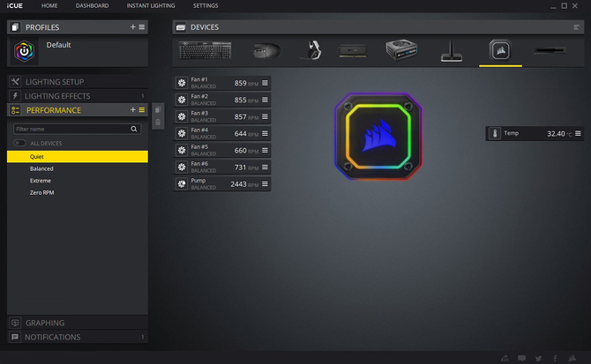Open the Facebook link icon
The image size is (591, 364).
click(x=555, y=358)
